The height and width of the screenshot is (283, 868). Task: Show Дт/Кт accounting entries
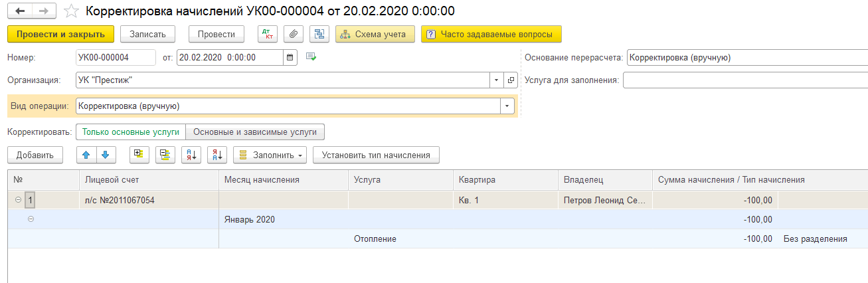click(x=268, y=34)
